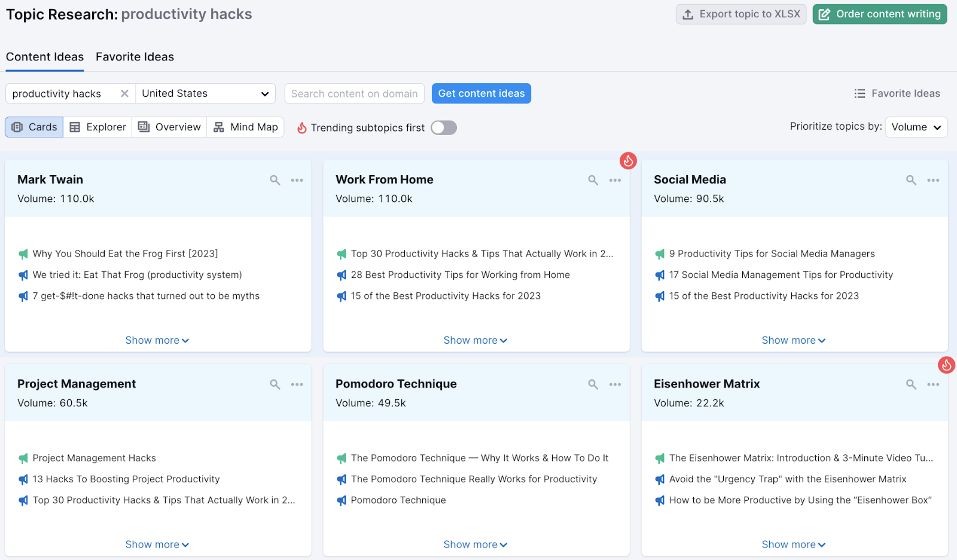Select the Cards view
The image size is (957, 560).
(x=33, y=127)
